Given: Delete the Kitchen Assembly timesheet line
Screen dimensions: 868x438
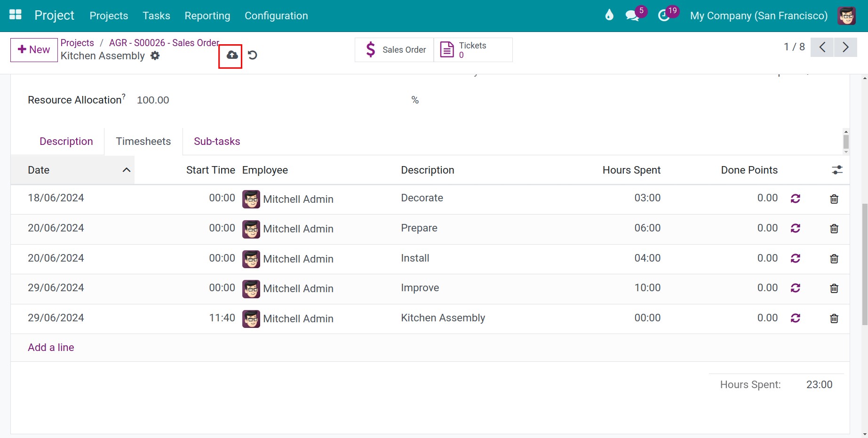Looking at the screenshot, I should 834,319.
